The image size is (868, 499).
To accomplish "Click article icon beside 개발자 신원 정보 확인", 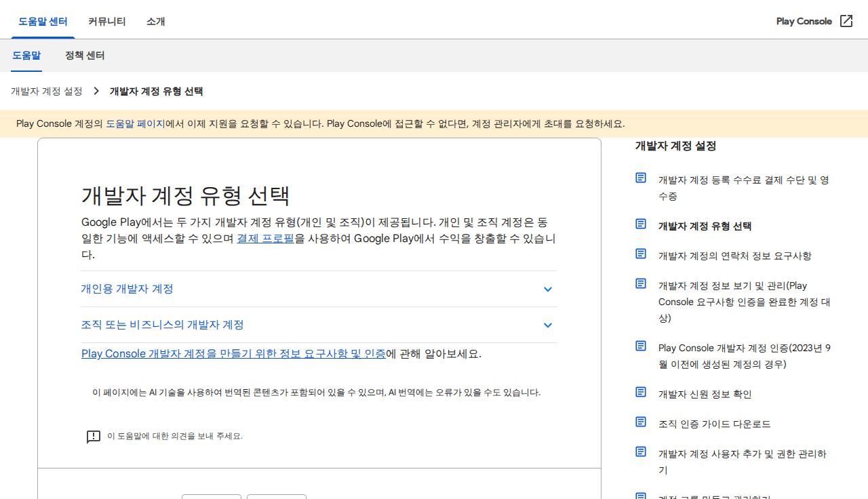I will pos(641,392).
